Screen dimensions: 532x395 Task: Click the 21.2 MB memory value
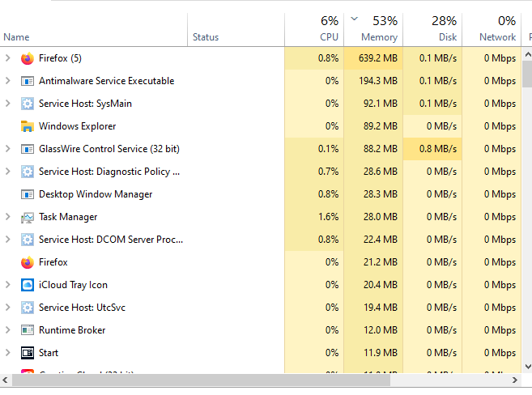381,262
